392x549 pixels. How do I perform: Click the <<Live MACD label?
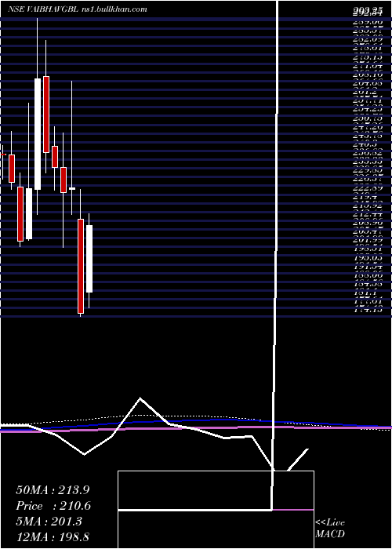click(330, 529)
